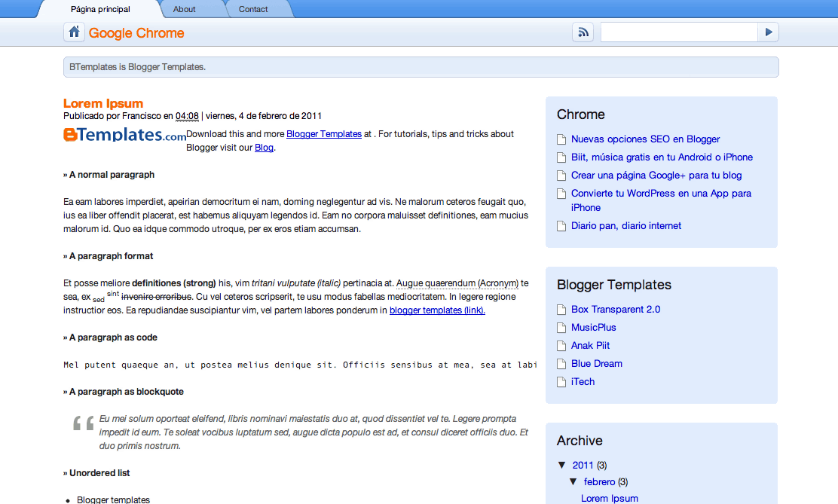
Task: Open the Lorem Ipsum post title
Action: coord(103,103)
